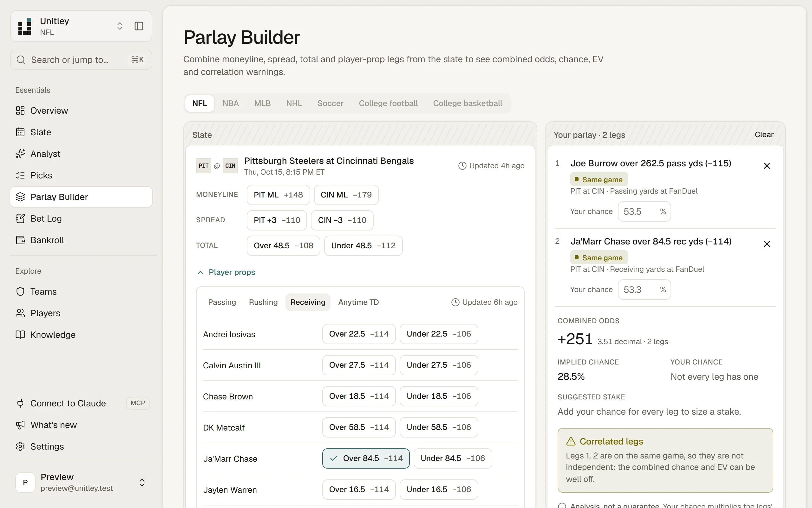Open Settings gear item
Image resolution: width=812 pixels, height=508 pixels.
pos(81,446)
